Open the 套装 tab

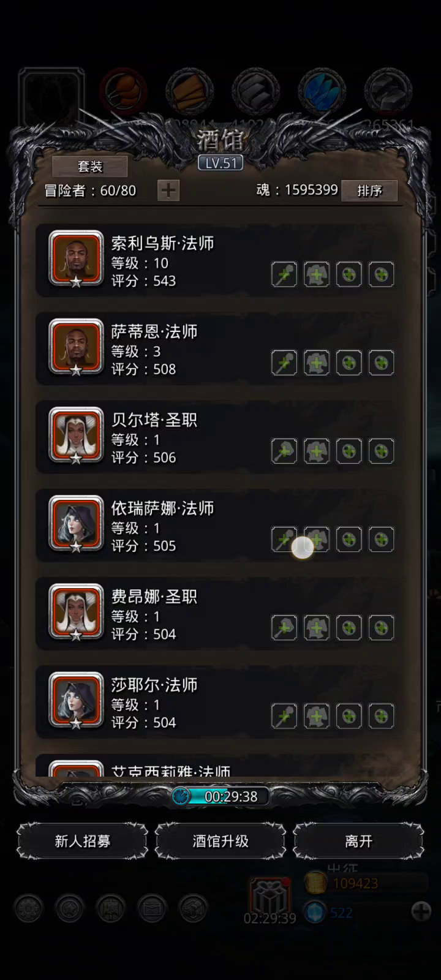[90, 166]
